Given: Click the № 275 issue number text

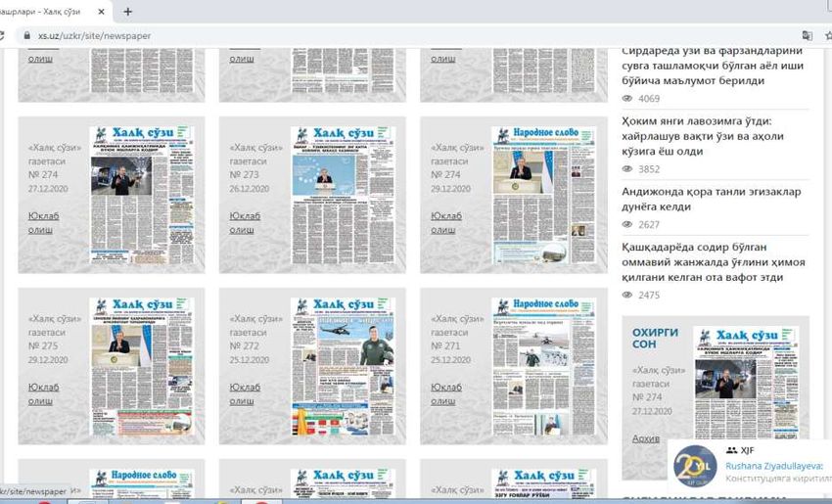Looking at the screenshot, I should [43, 345].
